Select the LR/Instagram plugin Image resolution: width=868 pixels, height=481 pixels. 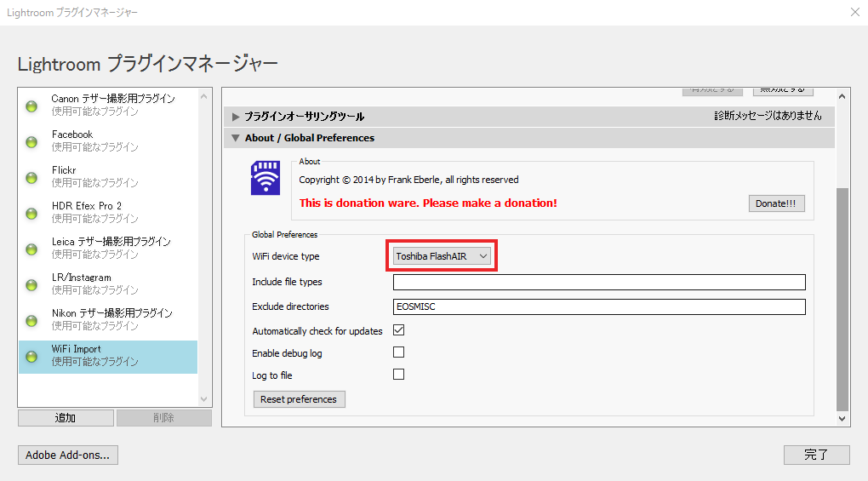point(108,283)
